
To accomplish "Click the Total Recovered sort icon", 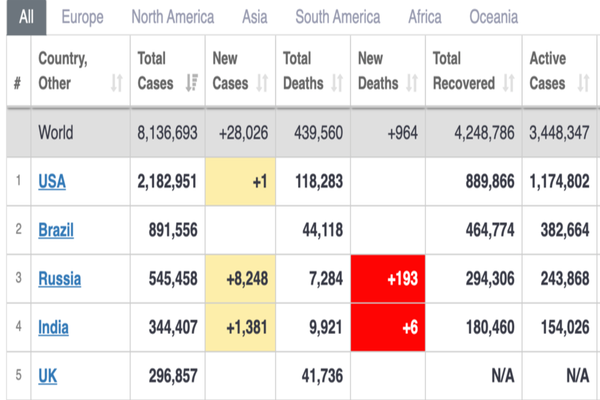I will point(508,84).
